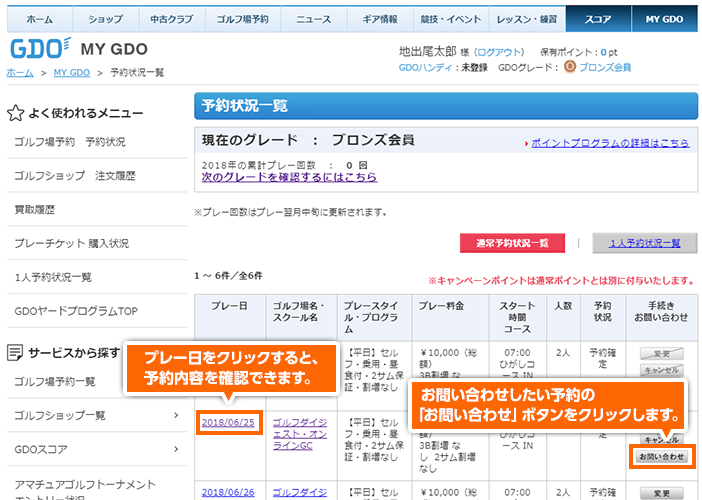Click the 1〜6件/全6件 result count text
This screenshot has width=702, height=500.
click(228, 276)
